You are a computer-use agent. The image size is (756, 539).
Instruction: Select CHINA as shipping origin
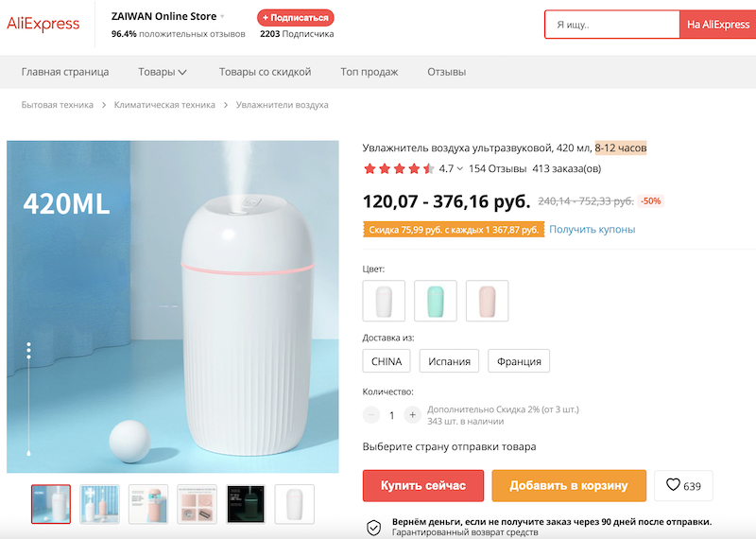pos(387,361)
